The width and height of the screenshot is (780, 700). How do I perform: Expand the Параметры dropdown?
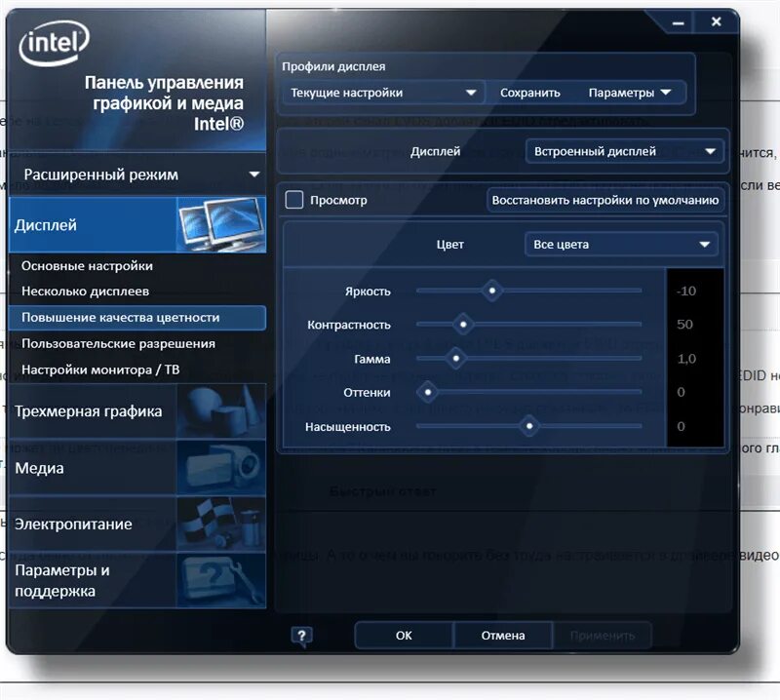point(629,93)
